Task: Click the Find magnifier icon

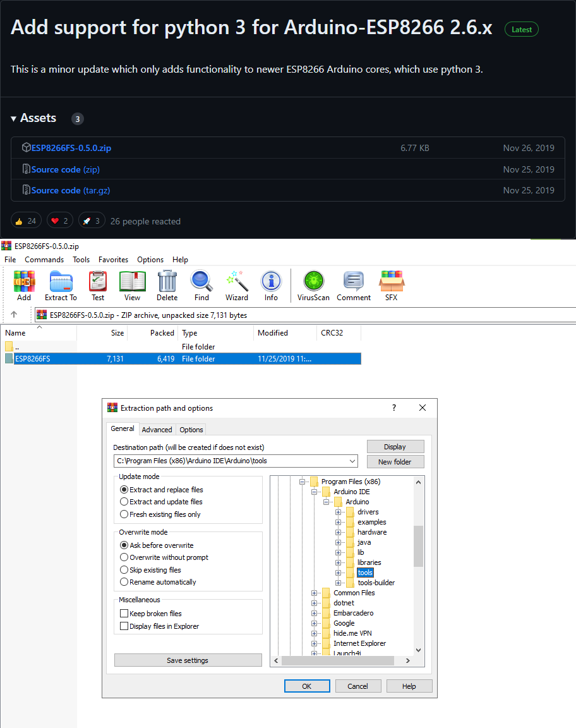Action: [201, 286]
